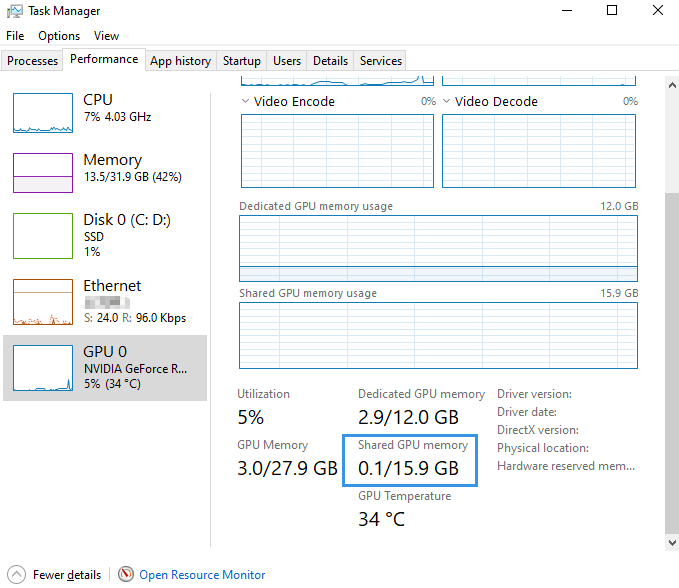Image resolution: width=679 pixels, height=588 pixels.
Task: Select the GPU 0 graph thumbnail
Action: 43,368
